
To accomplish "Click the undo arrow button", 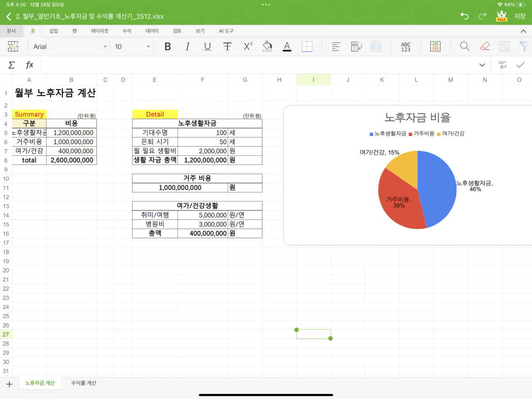I will point(464,16).
